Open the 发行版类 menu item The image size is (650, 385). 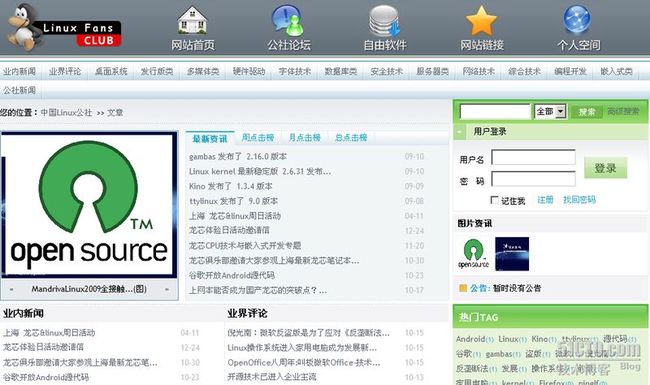(157, 71)
